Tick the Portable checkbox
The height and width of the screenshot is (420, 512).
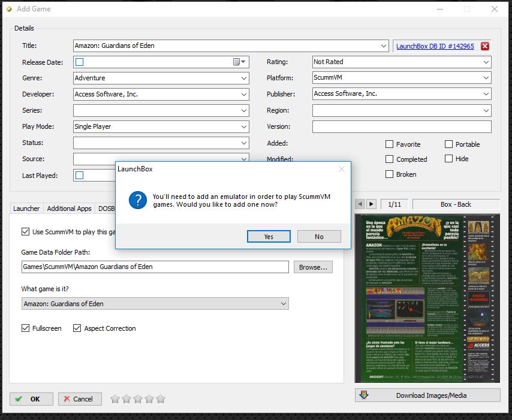448,144
